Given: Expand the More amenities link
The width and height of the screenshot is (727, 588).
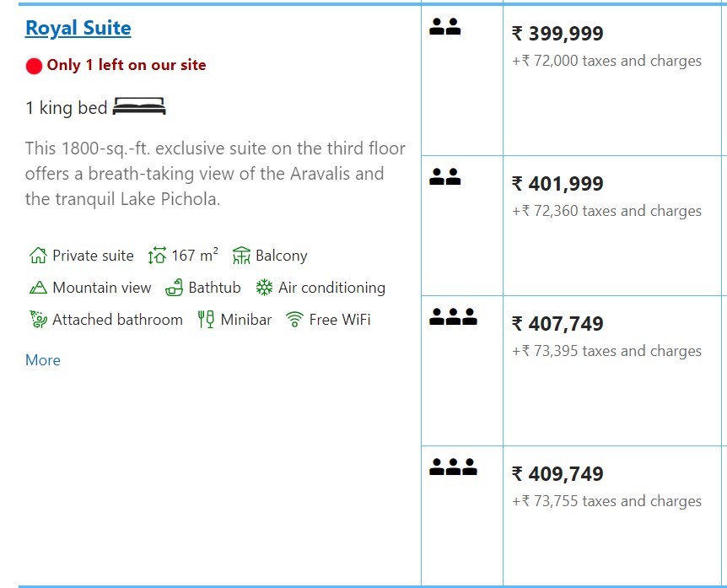Looking at the screenshot, I should click(x=42, y=360).
